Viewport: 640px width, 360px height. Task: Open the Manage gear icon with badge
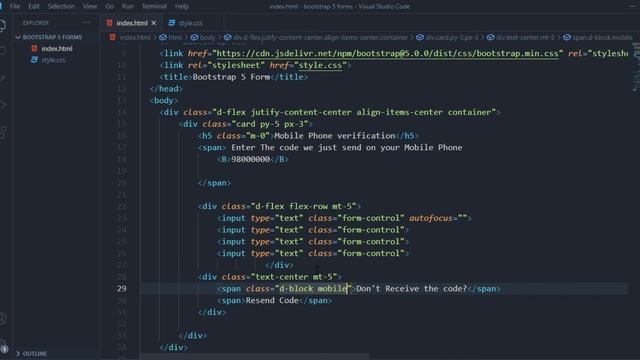[x=3, y=346]
